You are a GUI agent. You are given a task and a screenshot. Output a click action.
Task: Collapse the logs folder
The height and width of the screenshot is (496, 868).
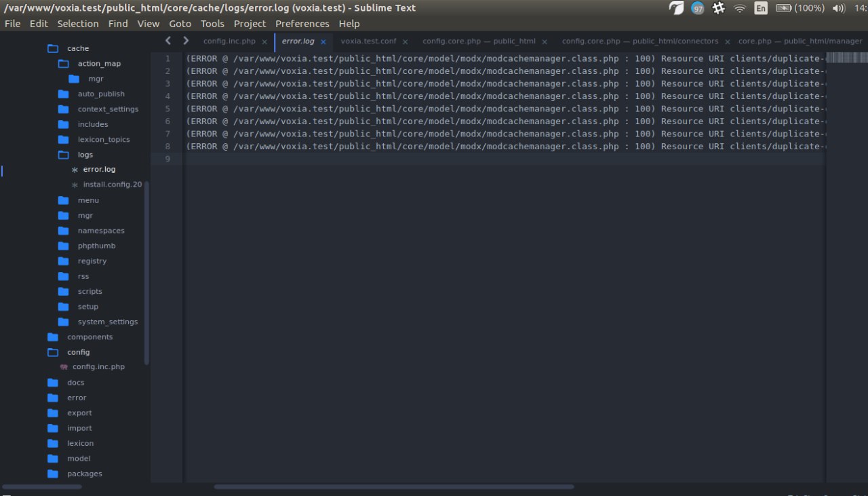64,155
